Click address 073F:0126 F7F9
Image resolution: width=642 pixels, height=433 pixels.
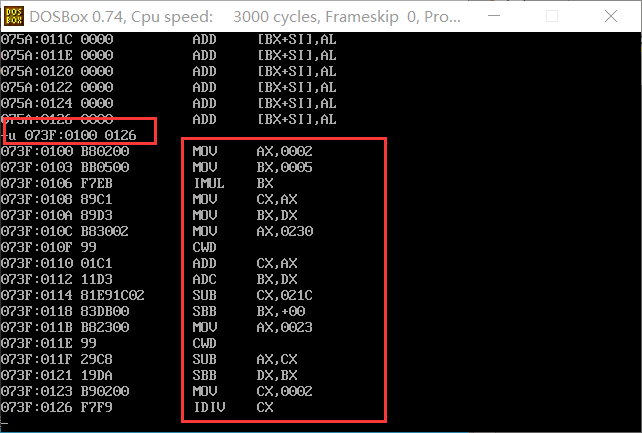pos(57,407)
